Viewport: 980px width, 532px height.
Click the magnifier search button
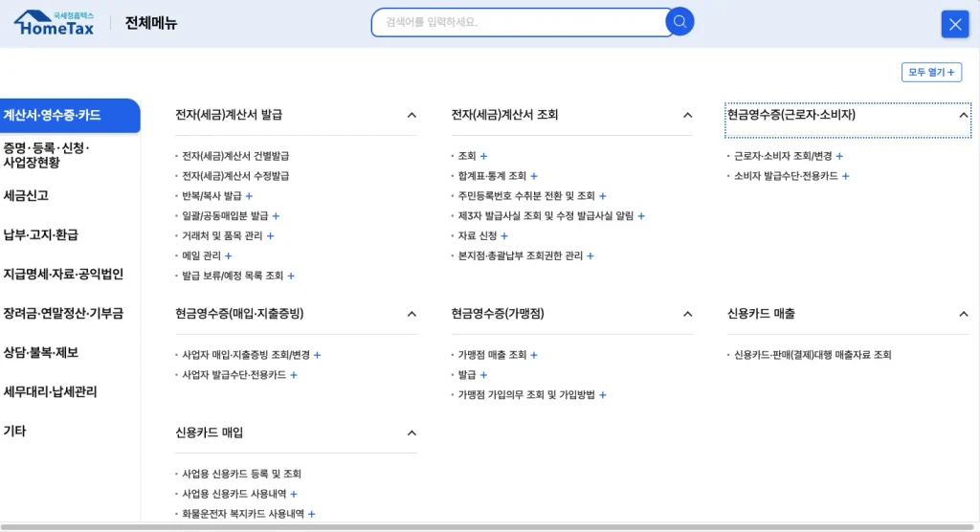(x=679, y=22)
